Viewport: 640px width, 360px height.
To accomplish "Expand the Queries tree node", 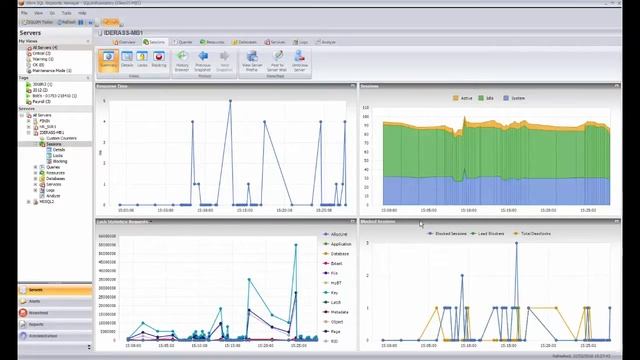I will pos(36,167).
